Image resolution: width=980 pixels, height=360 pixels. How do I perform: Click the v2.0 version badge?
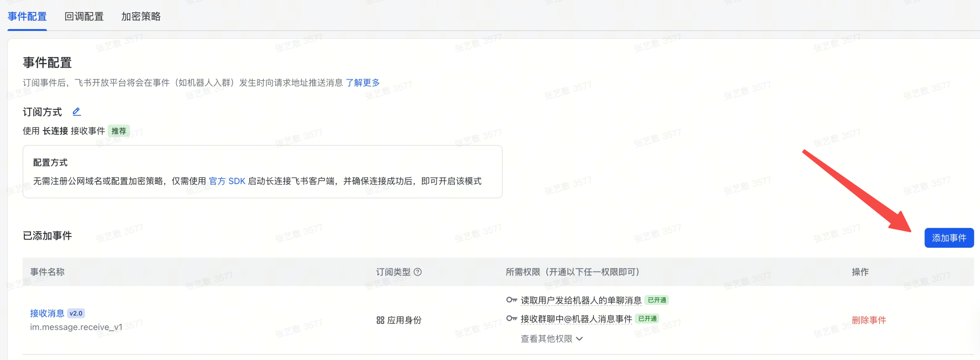[x=76, y=313]
